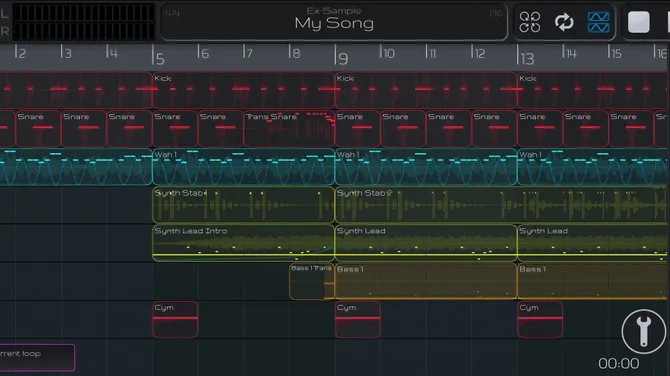Select the Snare clip at bar 11

(x=449, y=128)
